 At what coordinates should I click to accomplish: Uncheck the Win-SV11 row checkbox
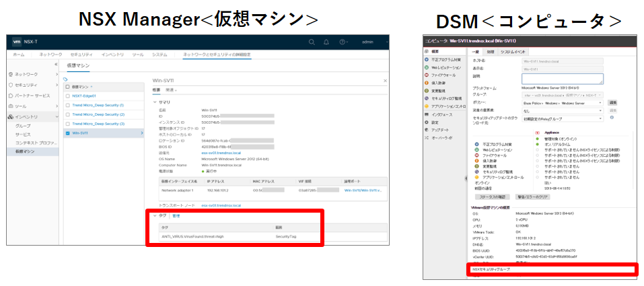tap(68, 133)
